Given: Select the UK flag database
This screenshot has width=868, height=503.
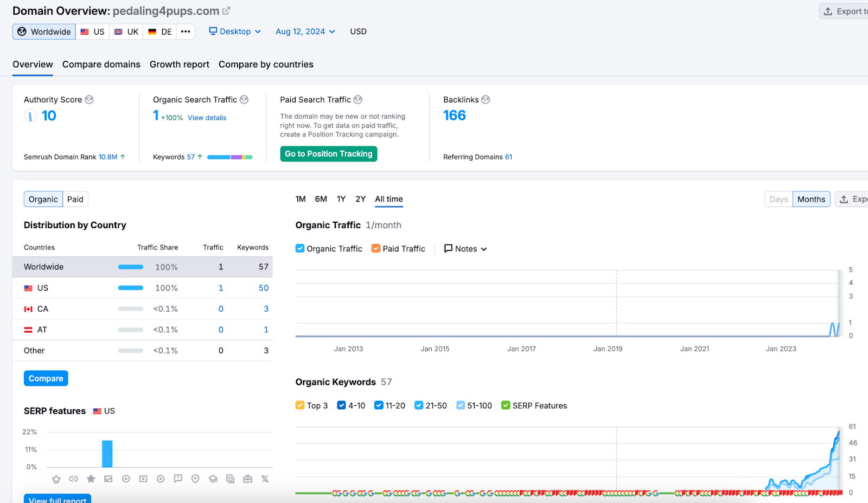Looking at the screenshot, I should [x=126, y=31].
